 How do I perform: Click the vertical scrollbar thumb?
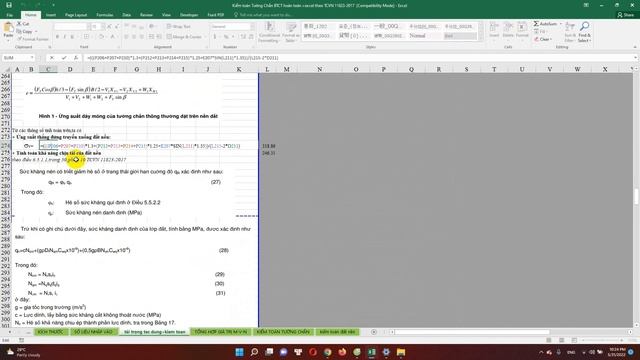click(636, 196)
